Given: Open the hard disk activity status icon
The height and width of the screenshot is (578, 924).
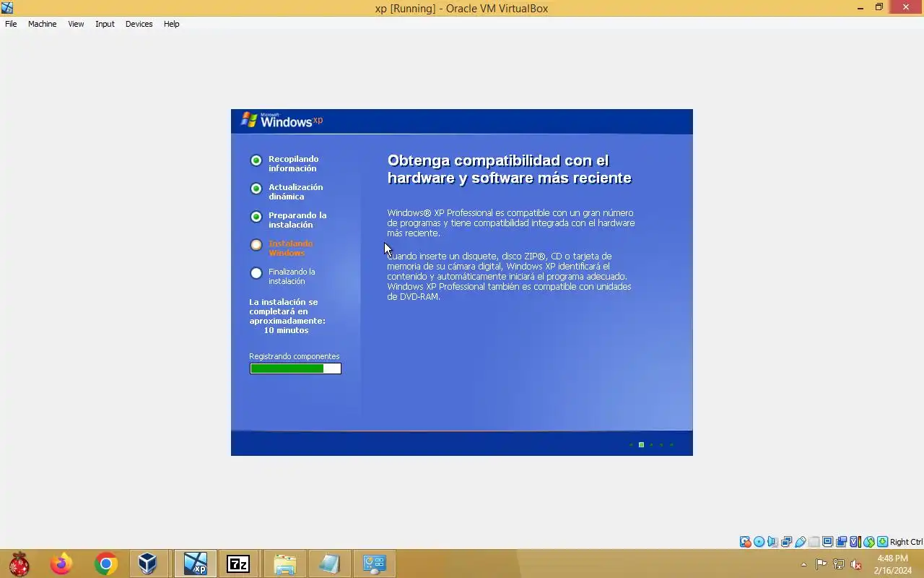Looking at the screenshot, I should 745,542.
